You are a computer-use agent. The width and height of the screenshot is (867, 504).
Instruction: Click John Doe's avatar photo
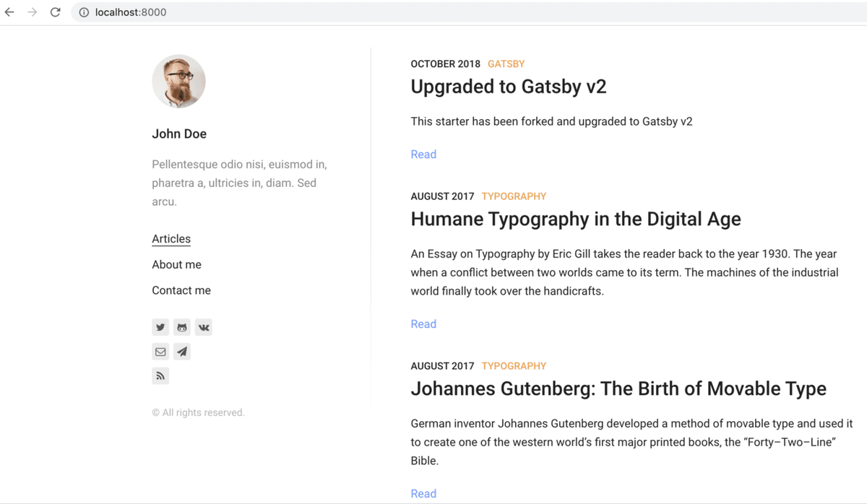178,81
